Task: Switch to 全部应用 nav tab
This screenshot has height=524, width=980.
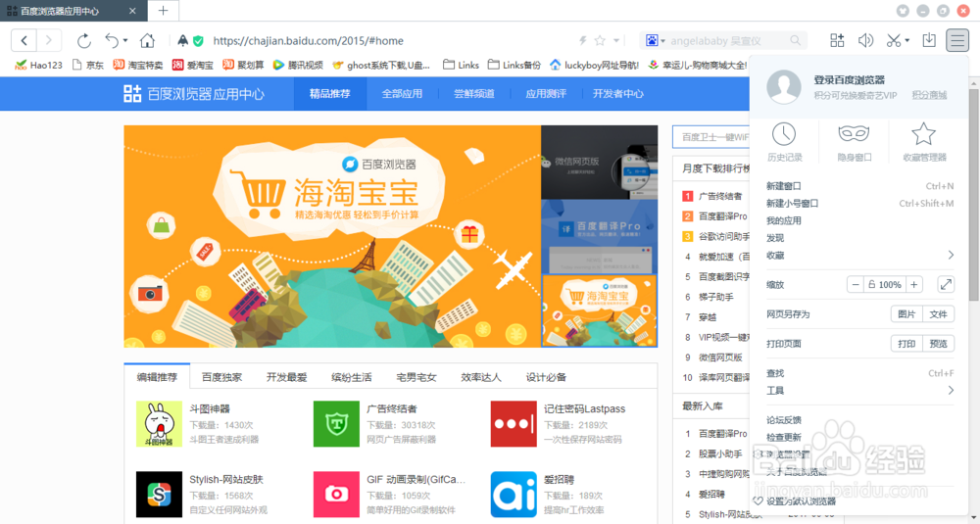Action: point(402,94)
